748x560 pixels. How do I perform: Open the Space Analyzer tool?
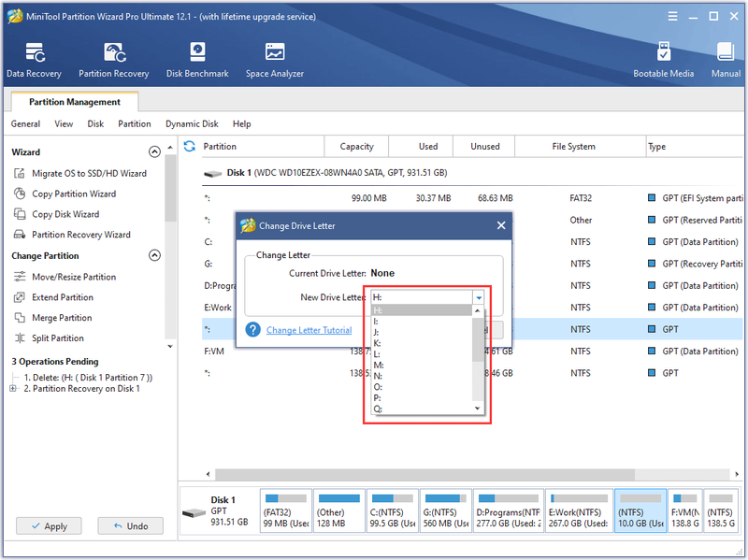pos(274,60)
